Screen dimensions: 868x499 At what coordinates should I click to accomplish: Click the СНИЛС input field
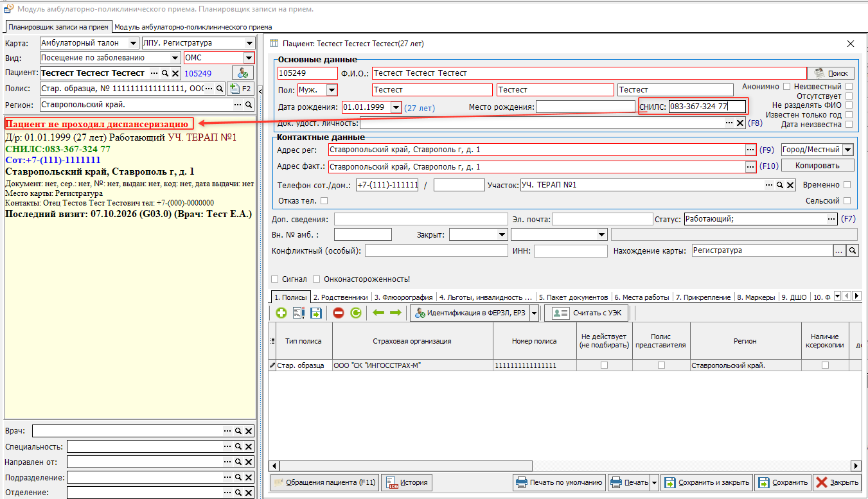[x=707, y=107]
